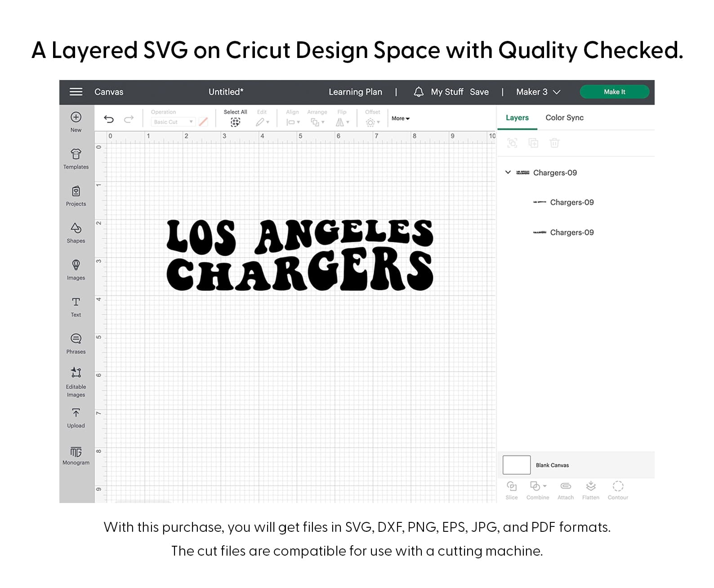The height and width of the screenshot is (588, 714).
Task: Select the first Chargers-09 sublayer
Action: [572, 202]
